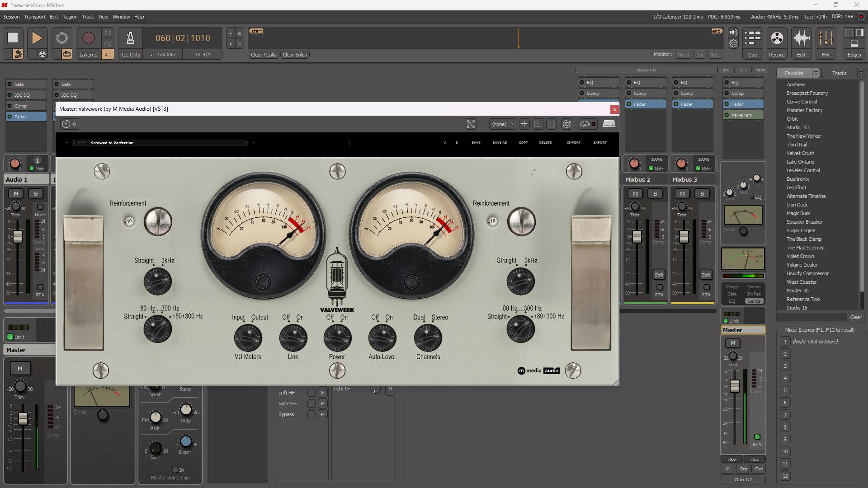Mute Audio 1 with M button

16,193
